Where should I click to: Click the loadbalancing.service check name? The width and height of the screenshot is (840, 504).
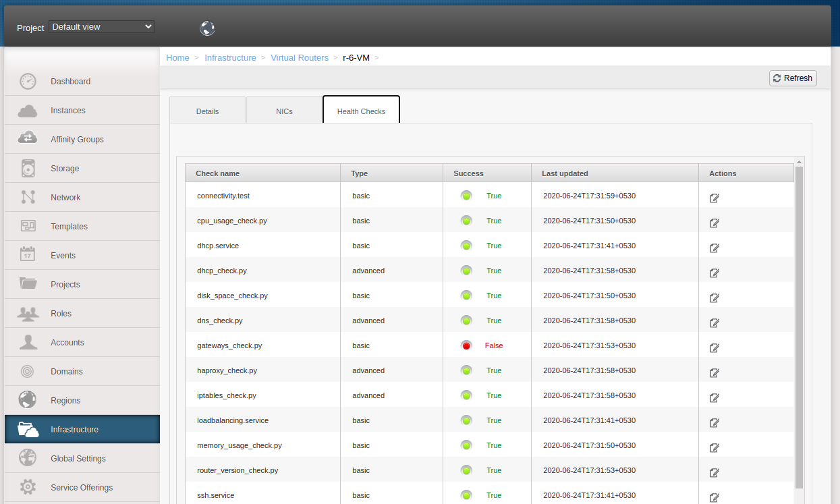[233, 420]
